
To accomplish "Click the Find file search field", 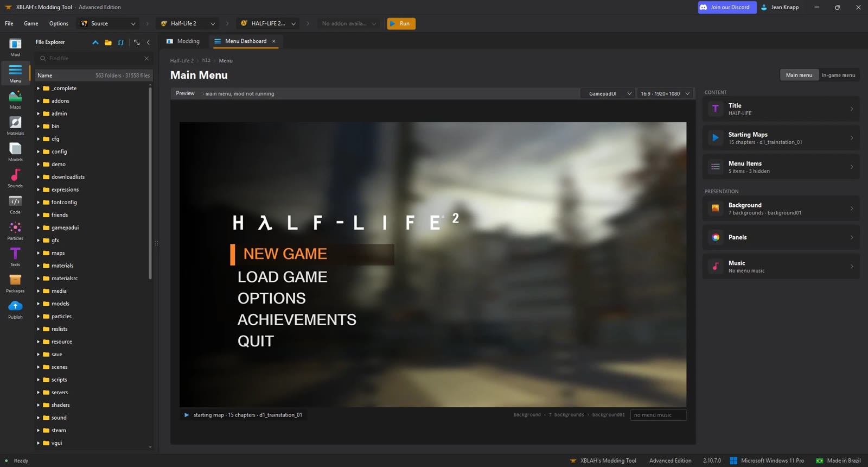I will click(x=93, y=58).
